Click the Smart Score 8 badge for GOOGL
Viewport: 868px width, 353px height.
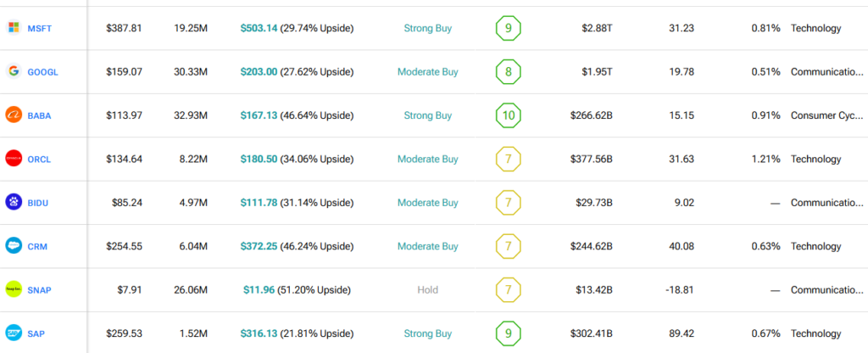pos(508,71)
